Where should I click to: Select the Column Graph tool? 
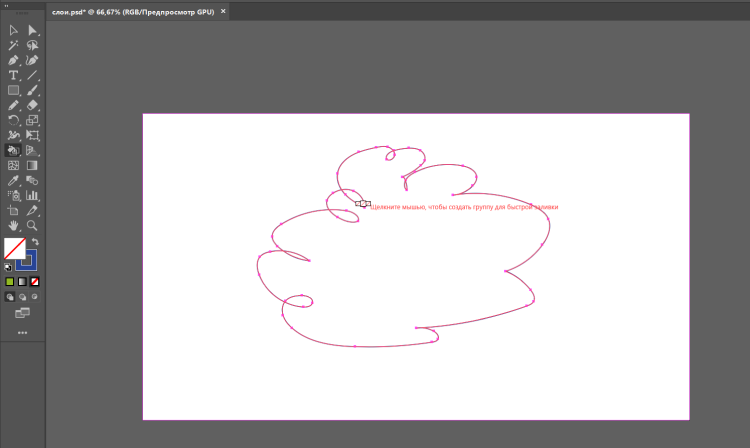32,196
